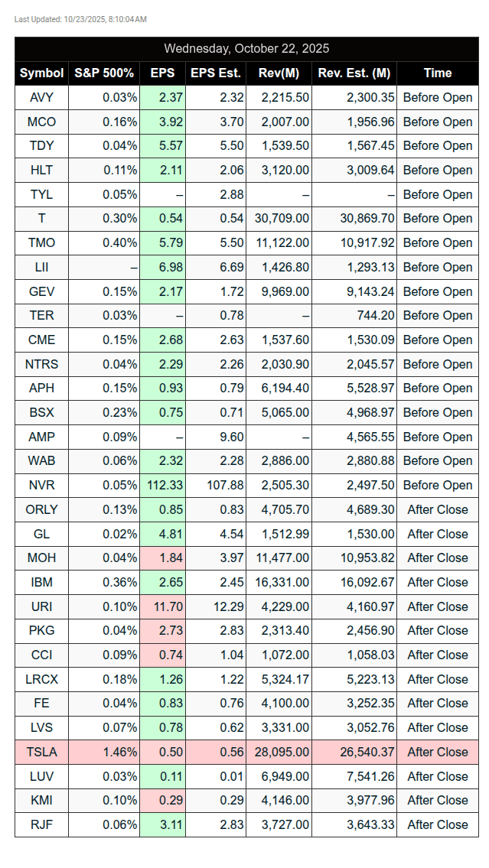Open the MOH ticker symbol

pos(42,558)
